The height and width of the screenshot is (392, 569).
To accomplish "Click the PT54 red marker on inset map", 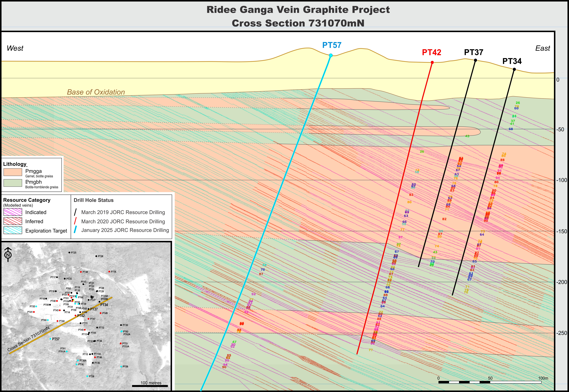I will pyautogui.click(x=109, y=272).
